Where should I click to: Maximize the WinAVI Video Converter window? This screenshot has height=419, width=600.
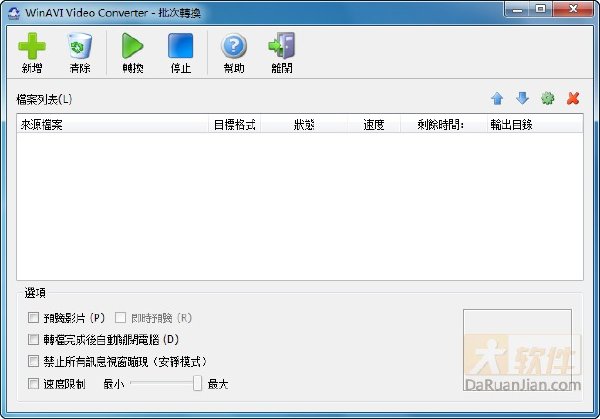click(541, 9)
